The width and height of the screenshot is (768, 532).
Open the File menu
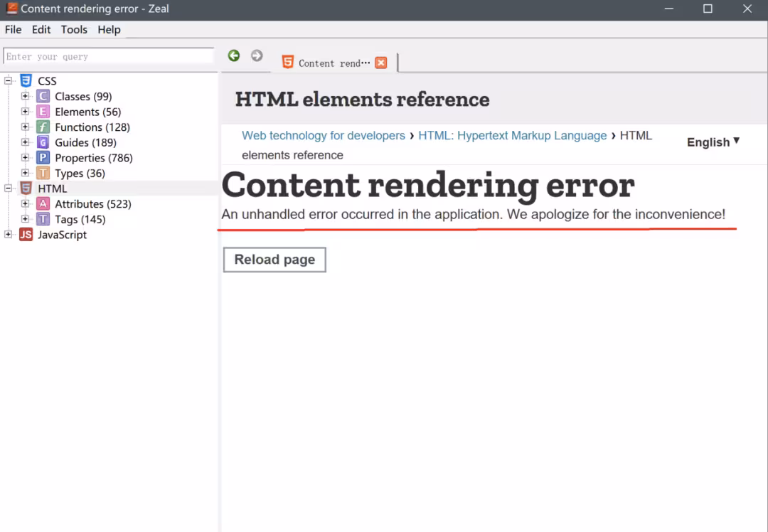[x=14, y=29]
